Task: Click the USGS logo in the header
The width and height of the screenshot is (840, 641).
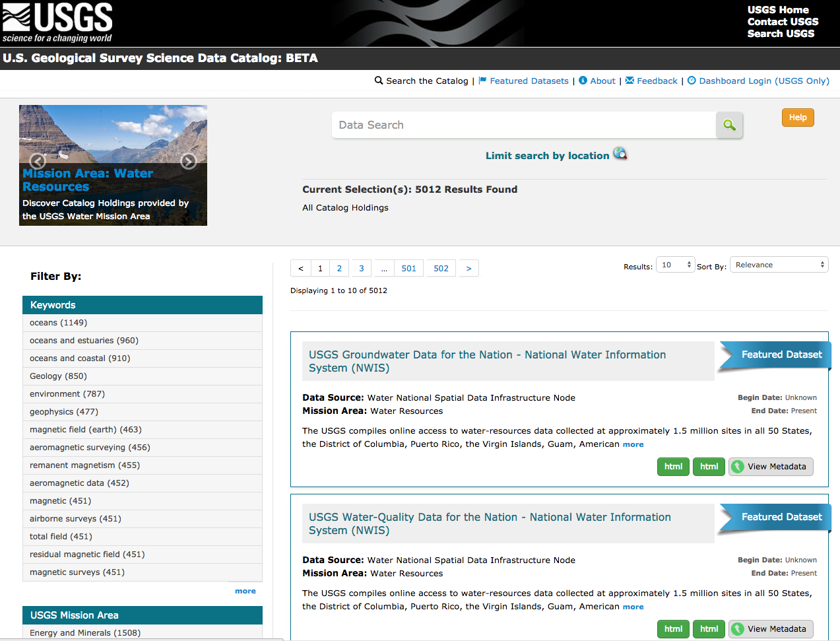Action: pyautogui.click(x=56, y=22)
